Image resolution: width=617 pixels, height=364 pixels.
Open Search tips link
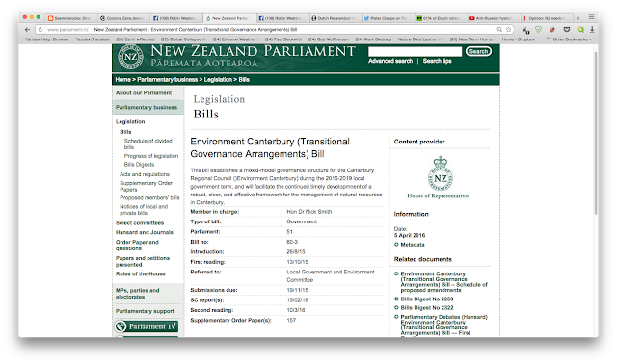(437, 61)
